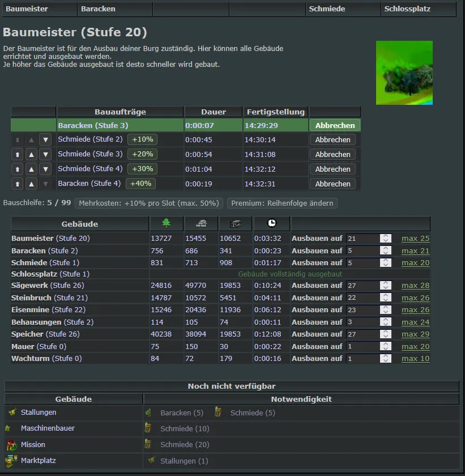Click the Mission building icon
Image resolution: width=465 pixels, height=476 pixels.
[x=11, y=445]
